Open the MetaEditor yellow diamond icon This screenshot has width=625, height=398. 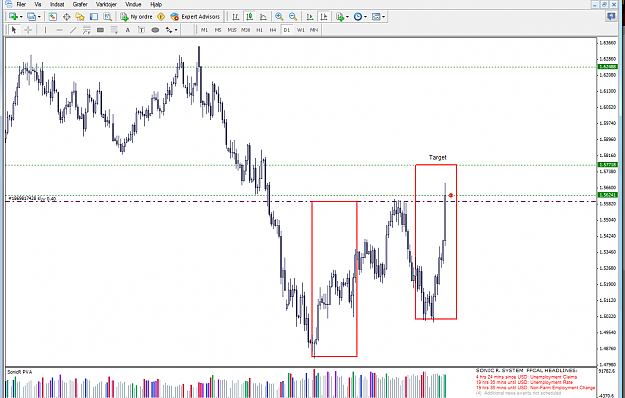pos(161,17)
